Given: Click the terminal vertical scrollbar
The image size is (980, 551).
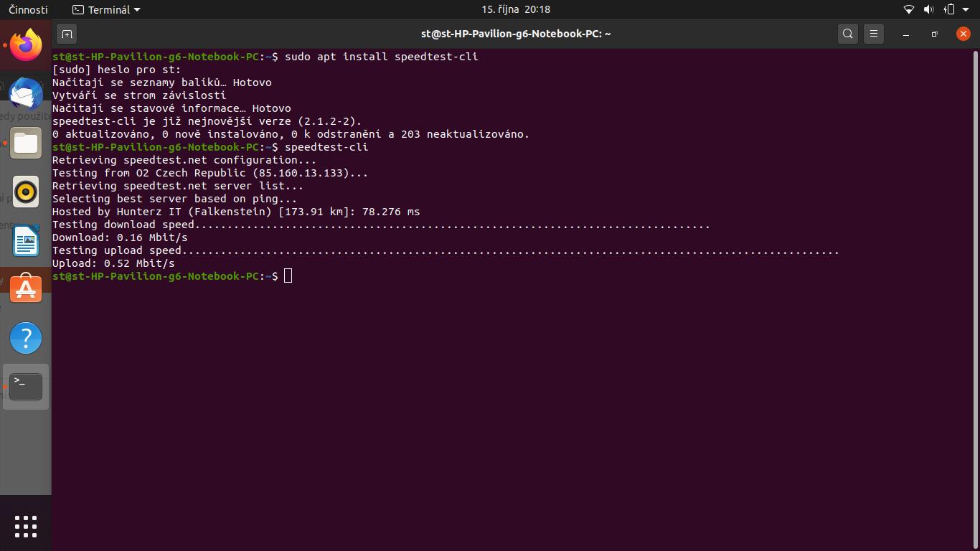Looking at the screenshot, I should (976, 287).
